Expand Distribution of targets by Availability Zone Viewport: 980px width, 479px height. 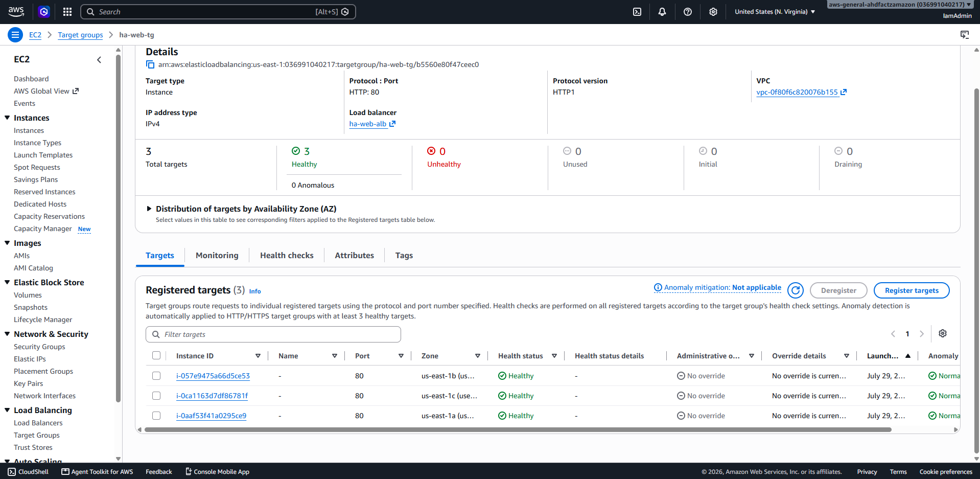coord(149,209)
